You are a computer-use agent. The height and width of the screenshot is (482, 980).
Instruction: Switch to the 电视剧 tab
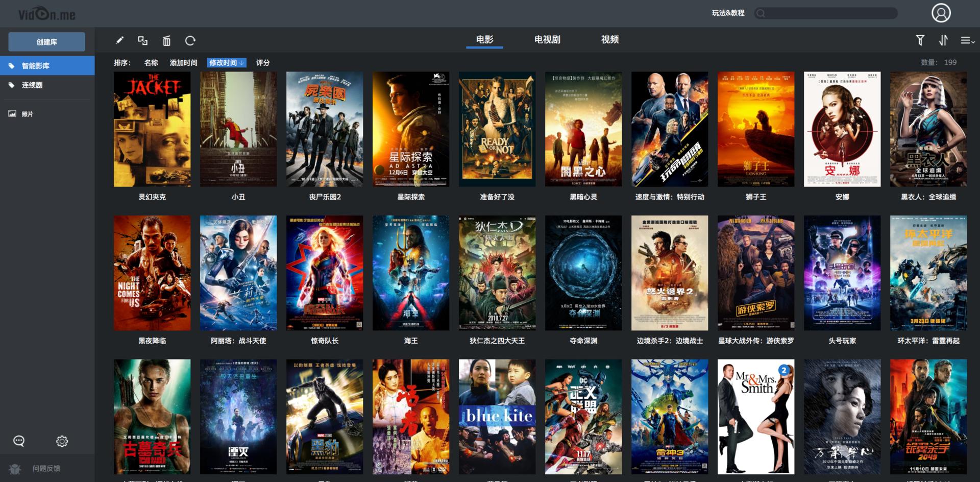pyautogui.click(x=547, y=40)
